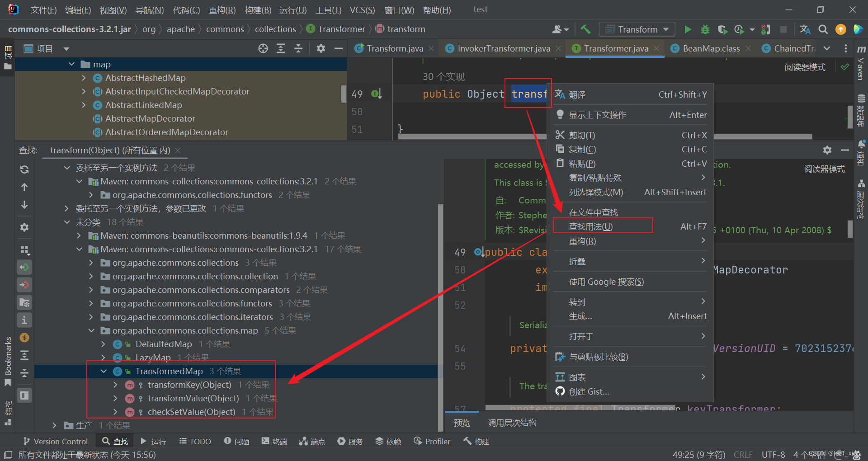This screenshot has width=868, height=461.
Task: Switch to 调用层次结构 tab
Action: pyautogui.click(x=512, y=423)
